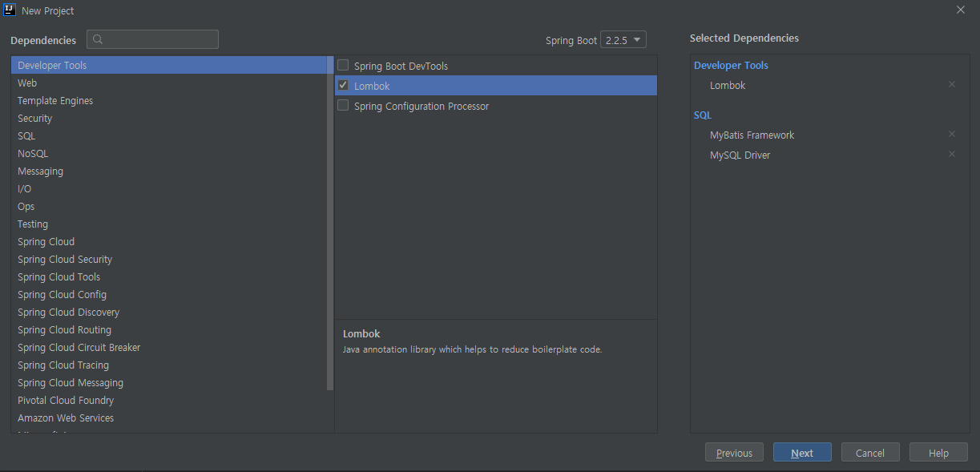Remove Lombok from Selected Dependencies
The image size is (980, 472).
pyautogui.click(x=952, y=84)
